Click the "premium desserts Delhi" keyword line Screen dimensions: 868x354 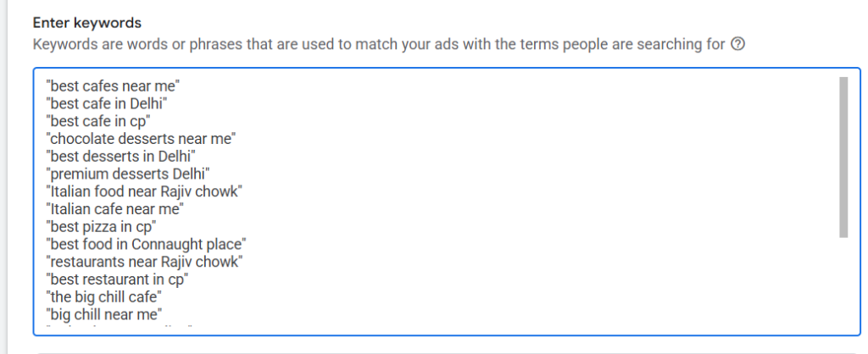129,174
